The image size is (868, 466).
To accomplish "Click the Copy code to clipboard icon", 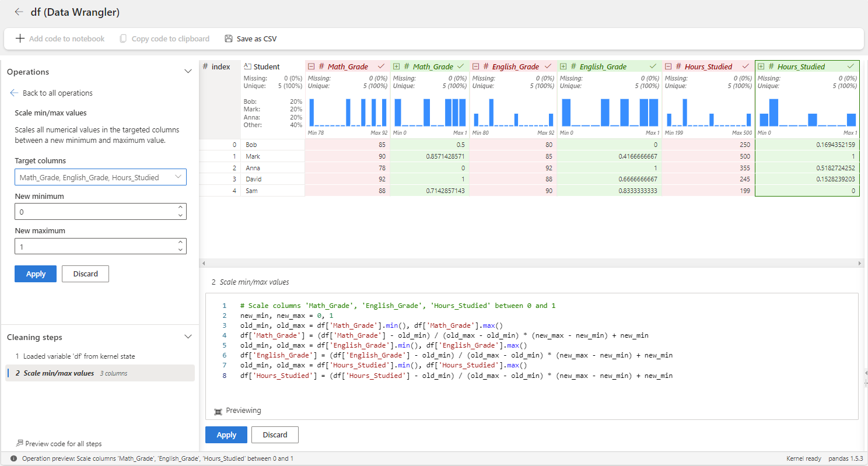I will pos(123,38).
